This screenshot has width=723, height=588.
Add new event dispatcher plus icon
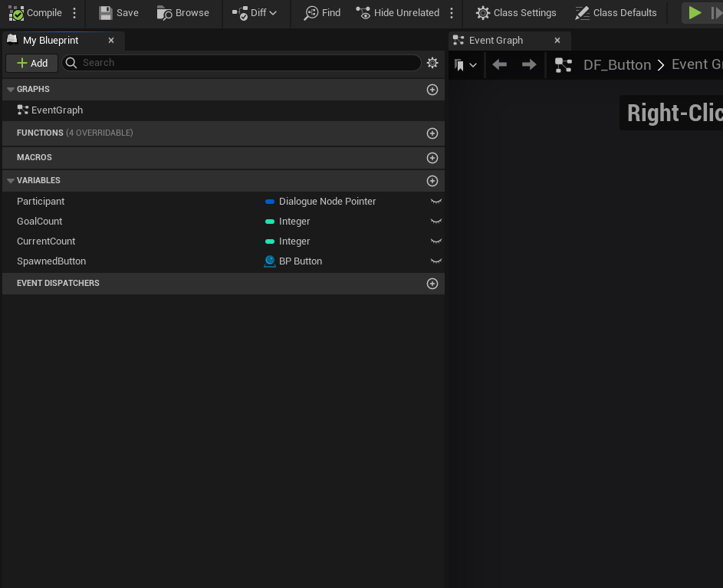tap(432, 284)
